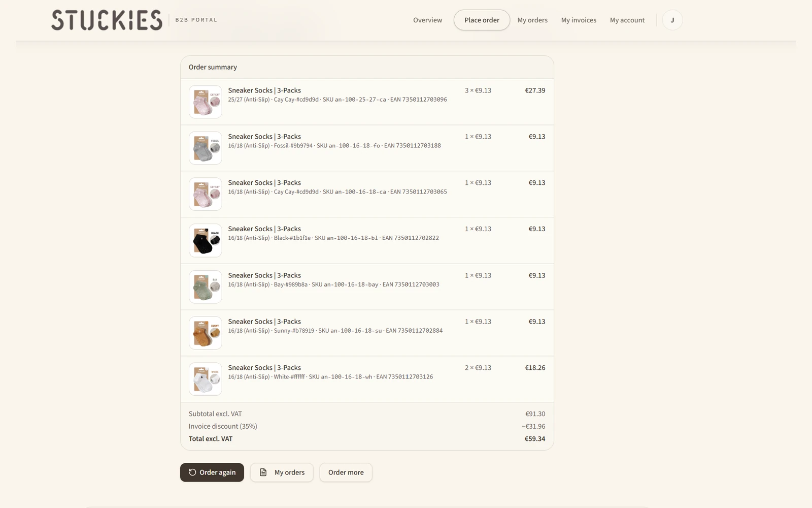Image resolution: width=812 pixels, height=508 pixels.
Task: Open the J user avatar menu
Action: [672, 20]
